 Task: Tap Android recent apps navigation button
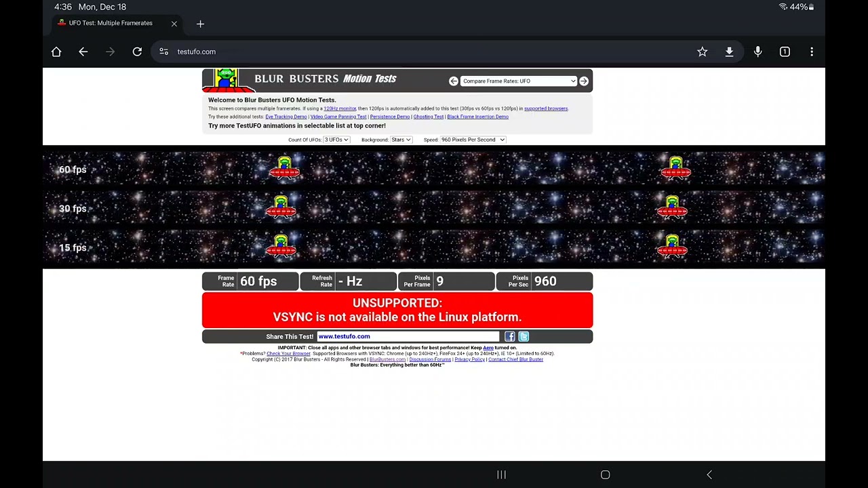tap(501, 474)
